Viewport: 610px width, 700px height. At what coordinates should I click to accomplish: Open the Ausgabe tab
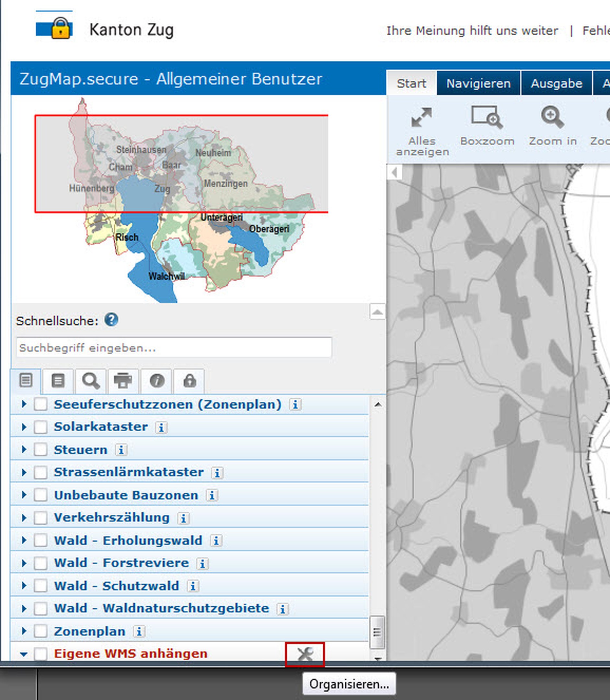tap(556, 83)
